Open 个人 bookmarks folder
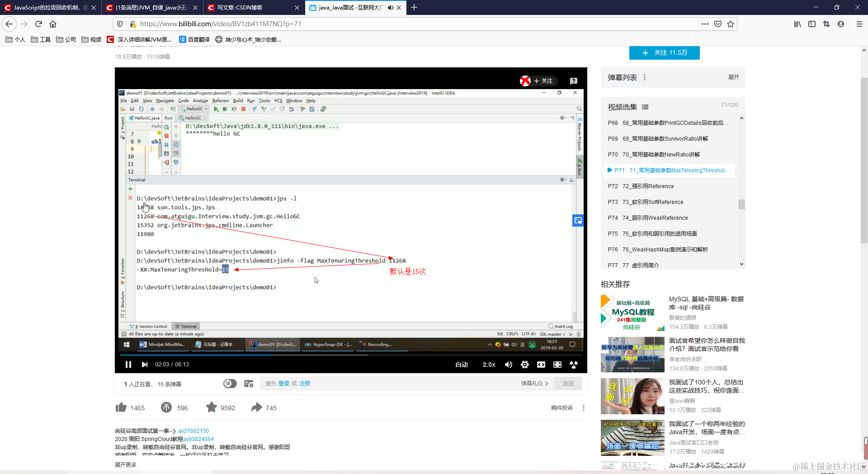Viewport: 868px width, 474px height. pos(15,39)
